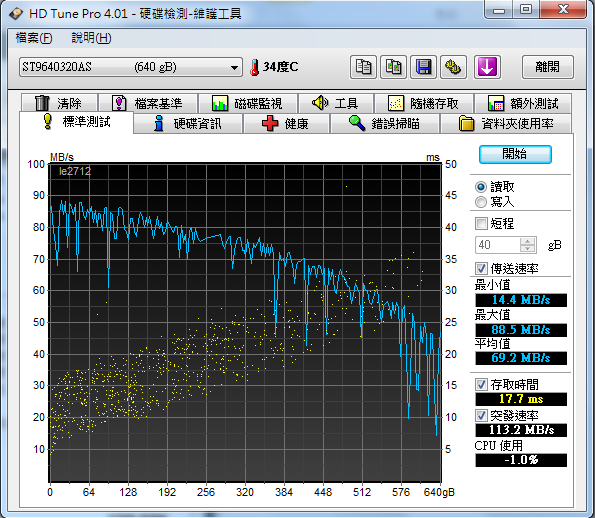
Task: Click the access time 17.7 ms value
Action: pyautogui.click(x=521, y=399)
